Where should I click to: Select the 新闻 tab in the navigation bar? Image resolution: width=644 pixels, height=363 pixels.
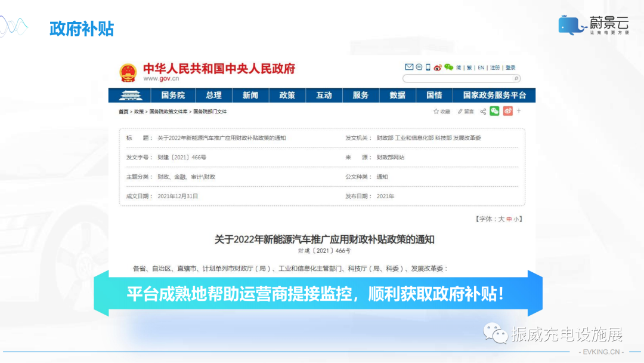[x=250, y=95]
